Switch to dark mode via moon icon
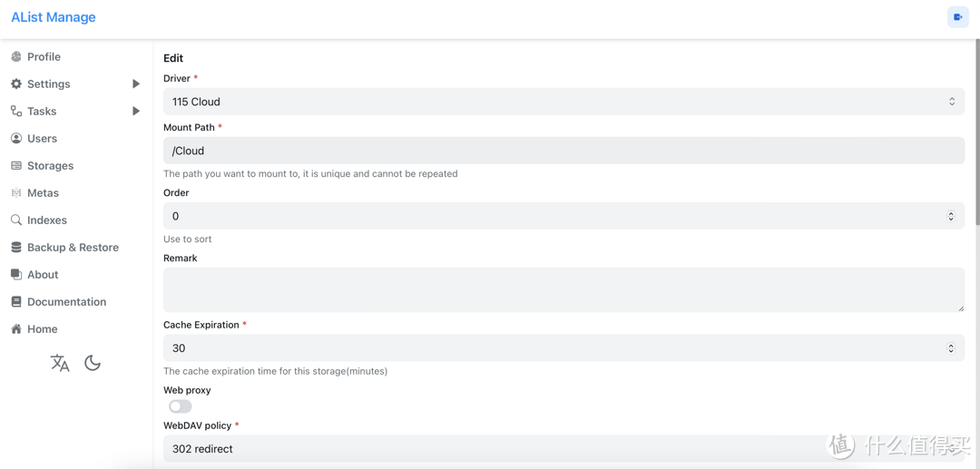 93,363
